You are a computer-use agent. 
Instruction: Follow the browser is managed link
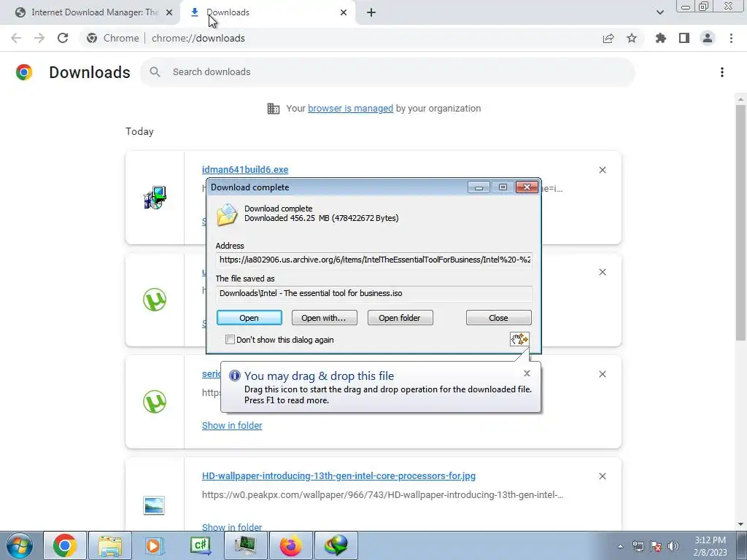pos(350,108)
